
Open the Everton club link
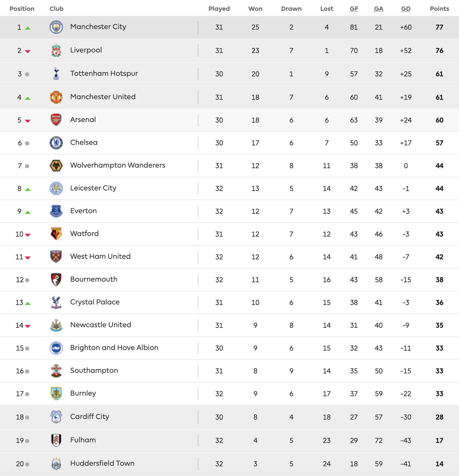click(x=83, y=211)
